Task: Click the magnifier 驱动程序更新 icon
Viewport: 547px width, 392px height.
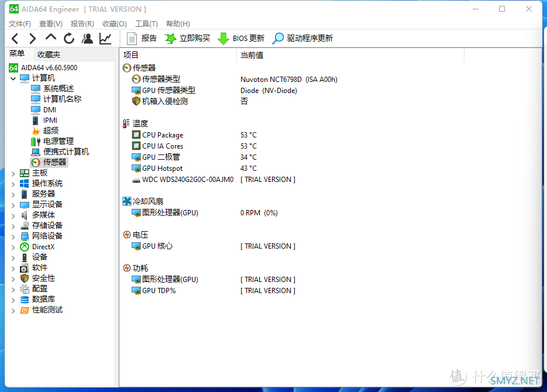Action: coord(278,39)
